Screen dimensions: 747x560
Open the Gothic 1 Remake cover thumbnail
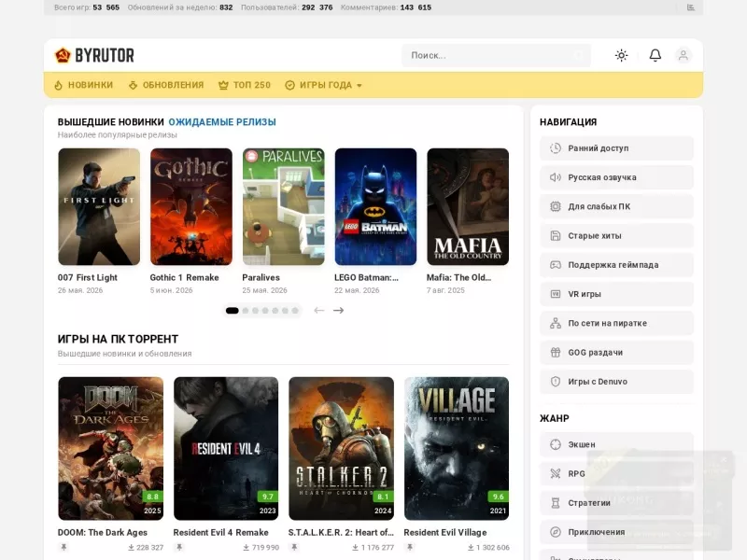tap(191, 206)
